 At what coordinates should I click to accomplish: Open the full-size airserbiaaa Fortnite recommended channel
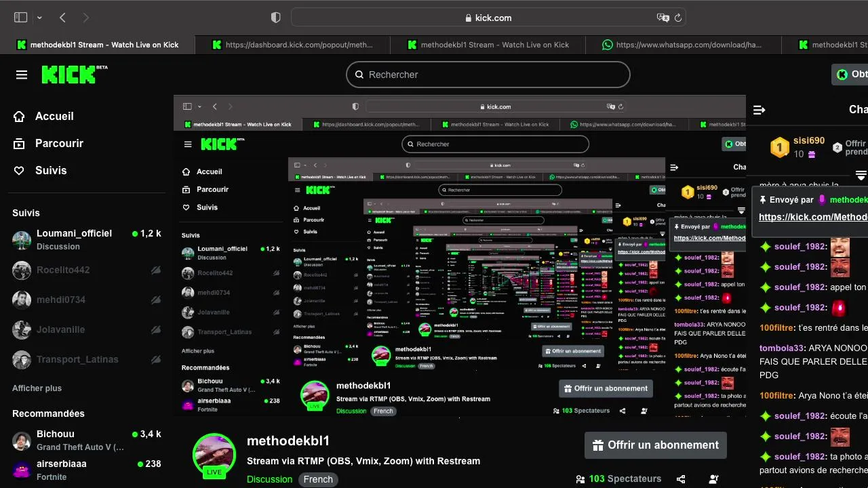click(x=87, y=470)
